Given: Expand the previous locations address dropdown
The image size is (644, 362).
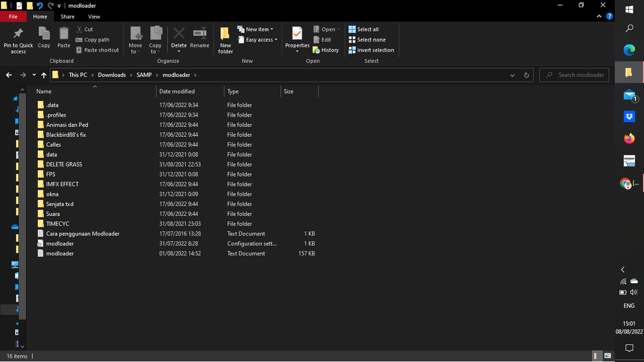Looking at the screenshot, I should [512, 75].
